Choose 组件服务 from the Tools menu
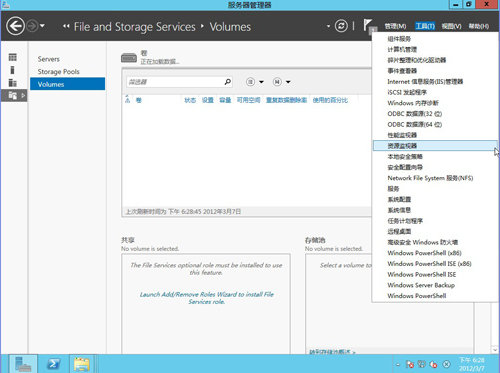Viewport: 500px width, 373px height. (x=434, y=39)
